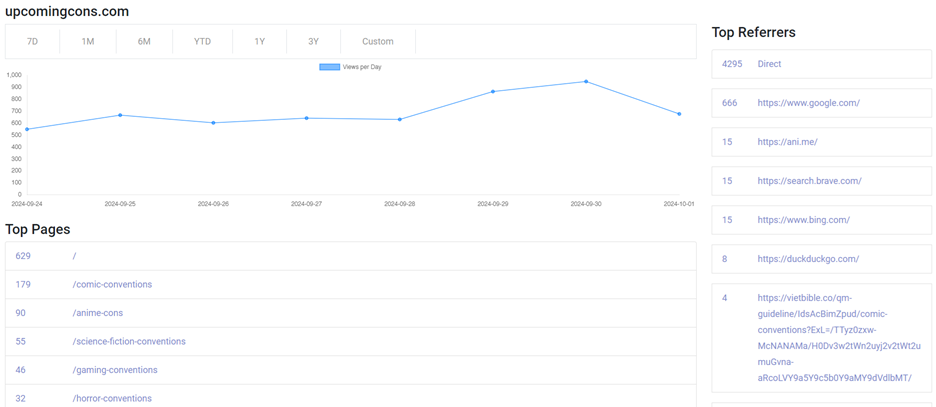Image resolution: width=936 pixels, height=407 pixels.
Task: Open the /science-fiction-conventions page link
Action: click(x=129, y=342)
